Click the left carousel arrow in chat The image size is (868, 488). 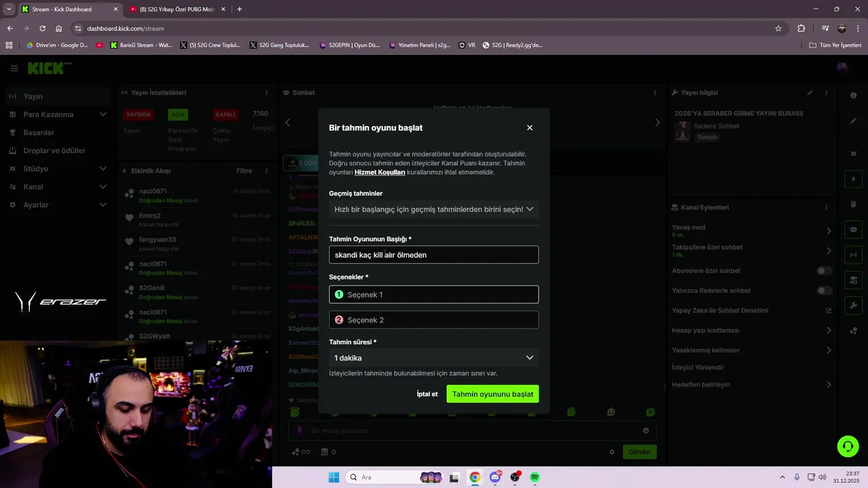tap(288, 123)
